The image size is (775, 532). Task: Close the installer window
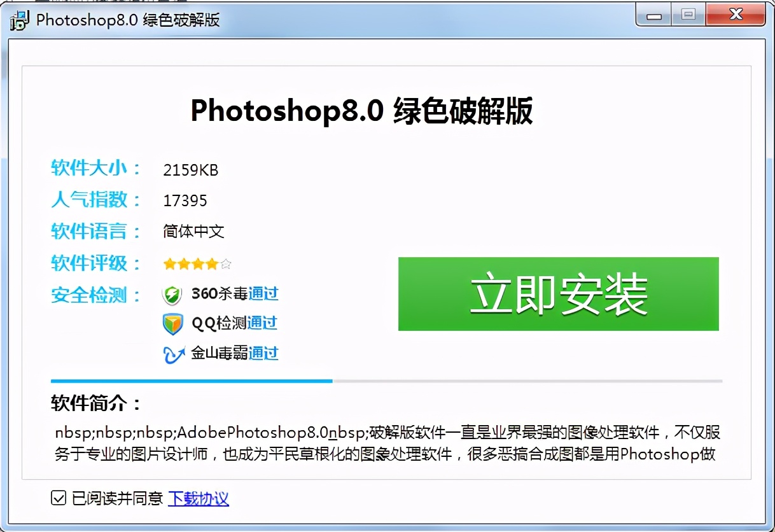(x=734, y=15)
